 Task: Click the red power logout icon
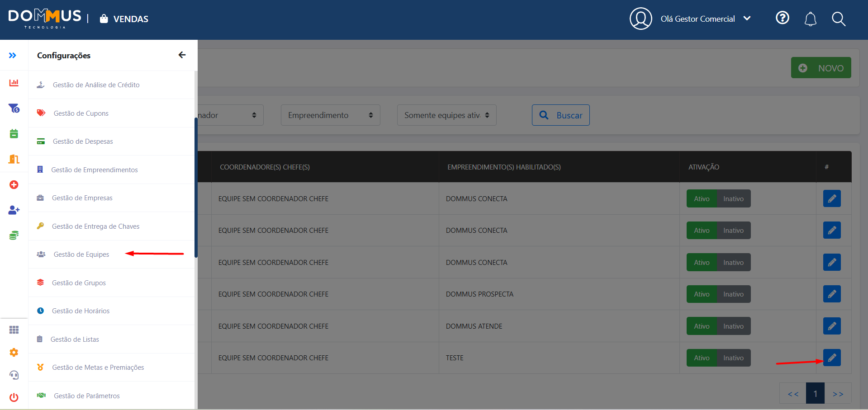pyautogui.click(x=14, y=397)
